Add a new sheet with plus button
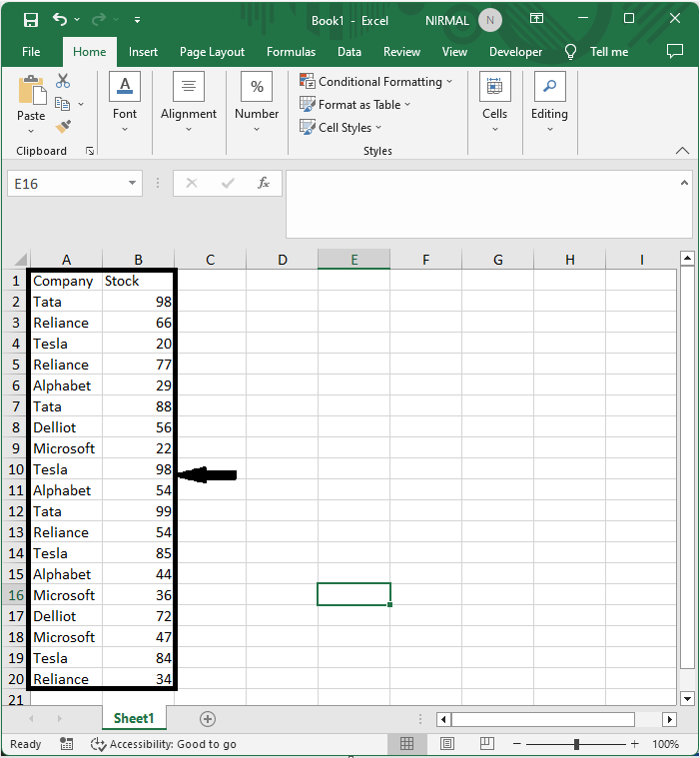 coord(208,719)
